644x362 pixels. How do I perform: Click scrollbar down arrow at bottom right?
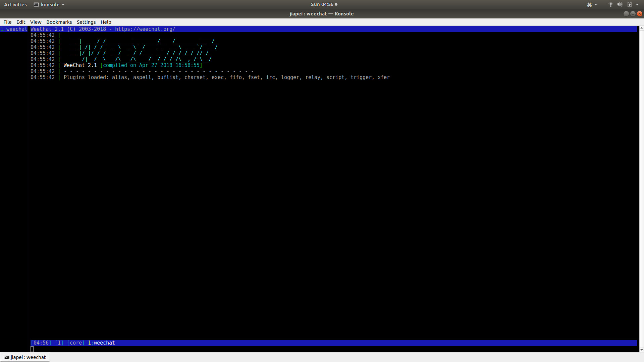(641, 350)
